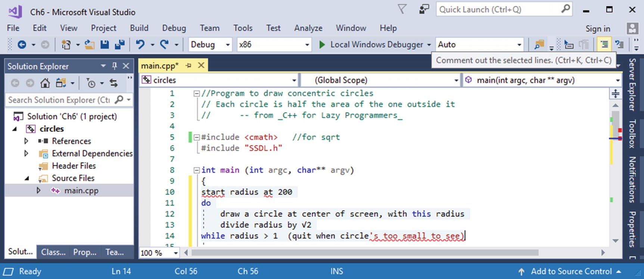The height and width of the screenshot is (279, 644).
Task: Click the New Project icon in toolbar
Action: pyautogui.click(x=66, y=45)
